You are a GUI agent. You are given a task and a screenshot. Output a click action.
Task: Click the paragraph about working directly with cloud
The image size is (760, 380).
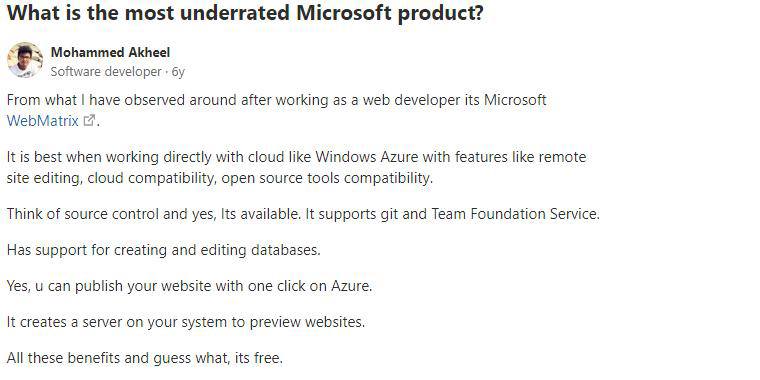(x=297, y=167)
